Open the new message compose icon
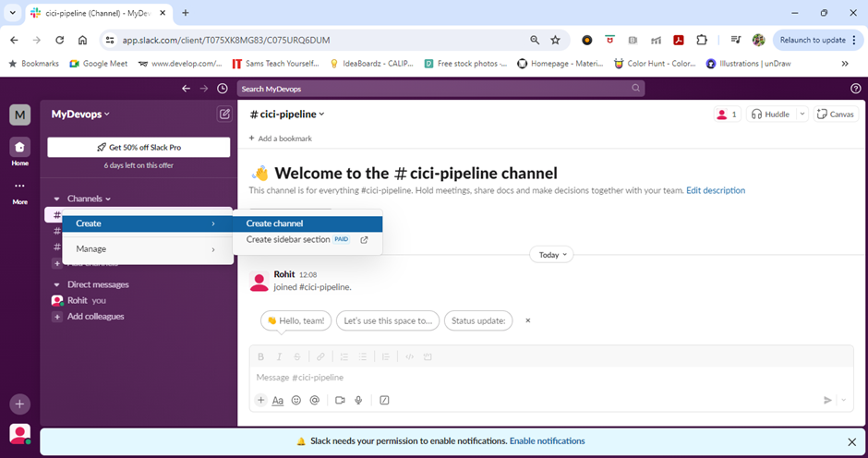The image size is (868, 458). [224, 114]
